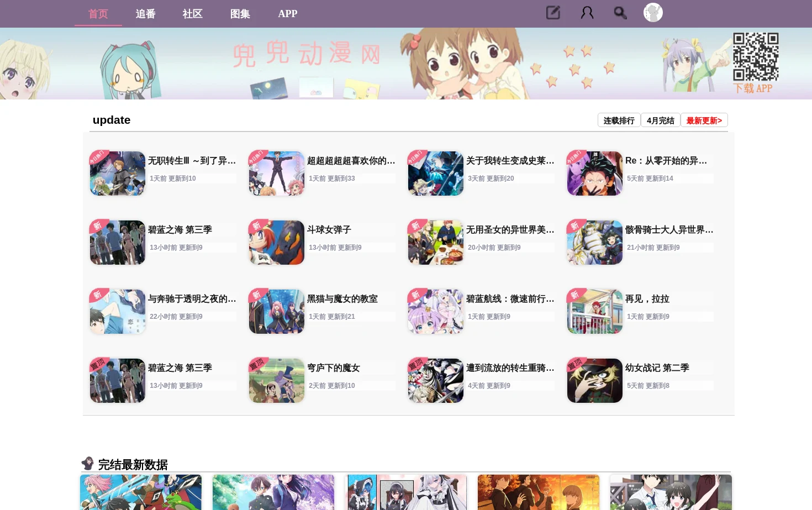This screenshot has height=510, width=812.
Task: Click the search magnifier icon
Action: pos(620,13)
